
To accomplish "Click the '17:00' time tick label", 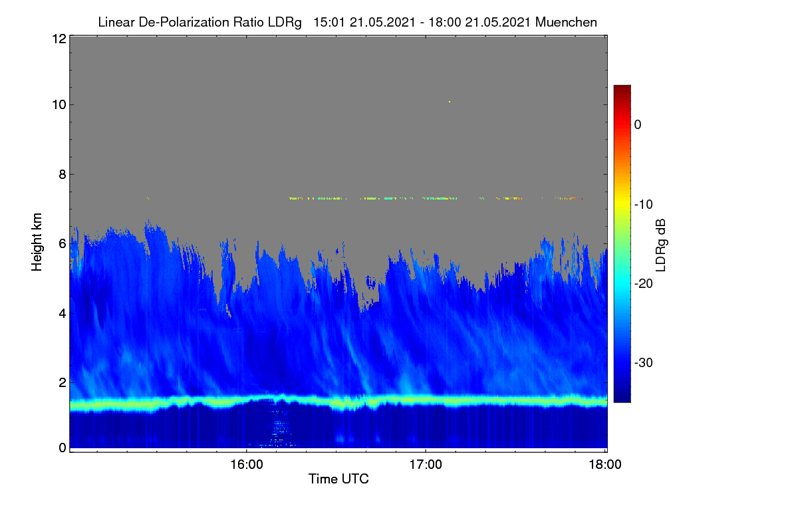I will (426, 465).
